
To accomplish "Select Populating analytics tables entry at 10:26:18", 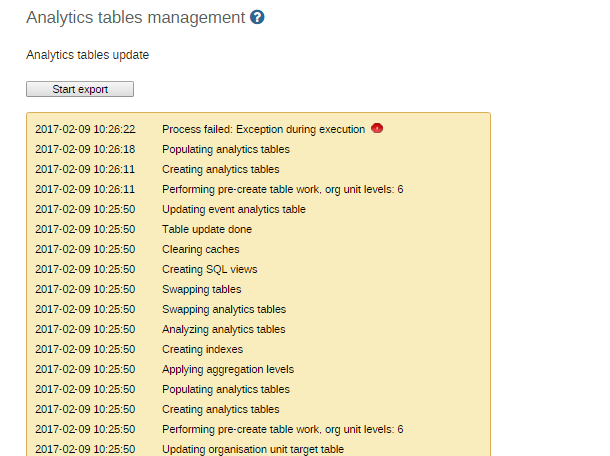I will click(226, 149).
